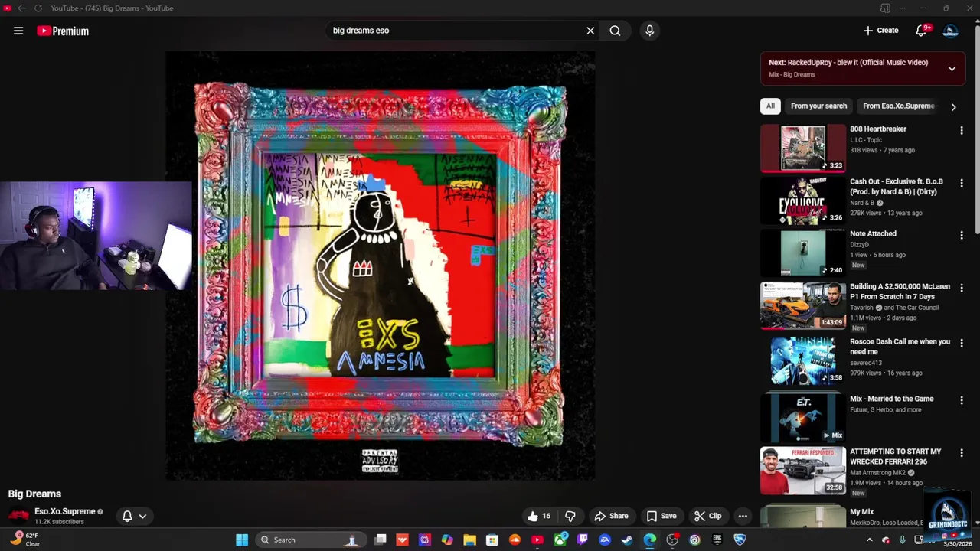Switch to Microsoft Edge on taskbar

tap(649, 540)
